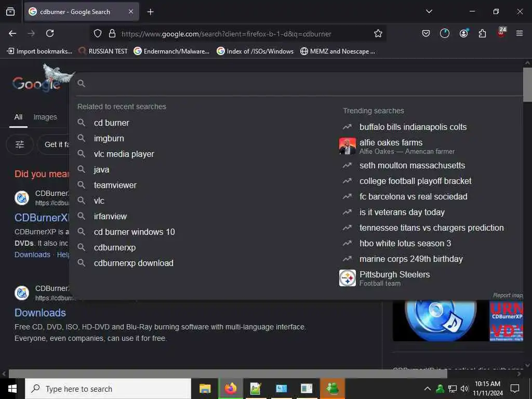Screen dimensions: 532x399
Task: Open trending search college football playoff bracket
Action: pyautogui.click(x=415, y=181)
